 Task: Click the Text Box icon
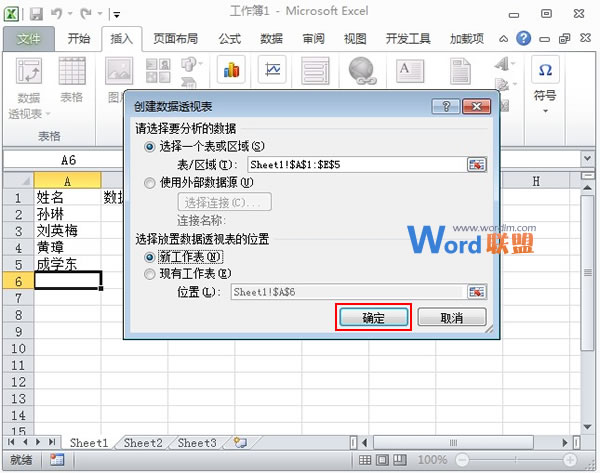coord(410,71)
